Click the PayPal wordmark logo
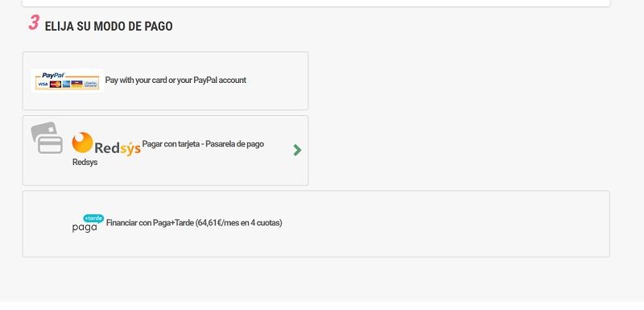Image resolution: width=644 pixels, height=310 pixels. [x=53, y=76]
